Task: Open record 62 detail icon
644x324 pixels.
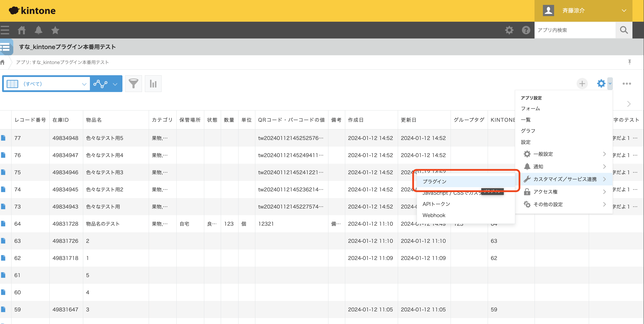Action: tap(3, 258)
